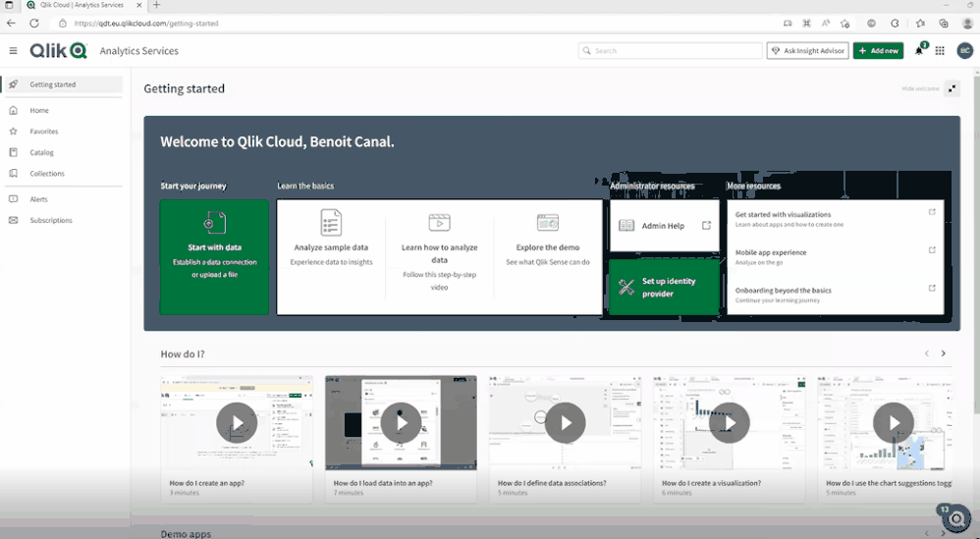Open the app launcher grid icon
The width and height of the screenshot is (980, 539).
click(x=940, y=51)
